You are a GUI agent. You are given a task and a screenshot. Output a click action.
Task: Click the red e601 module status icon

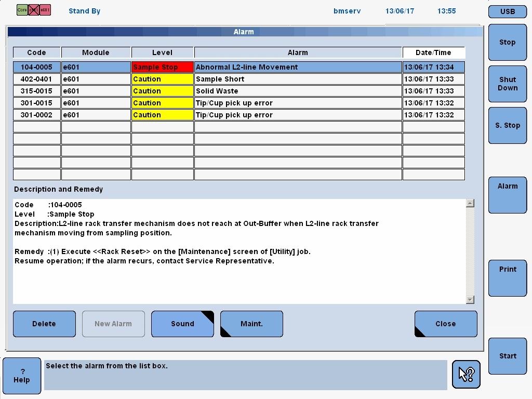click(45, 10)
